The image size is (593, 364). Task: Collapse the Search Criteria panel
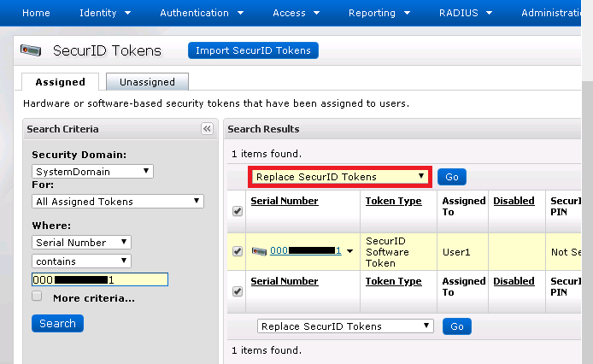tap(207, 129)
